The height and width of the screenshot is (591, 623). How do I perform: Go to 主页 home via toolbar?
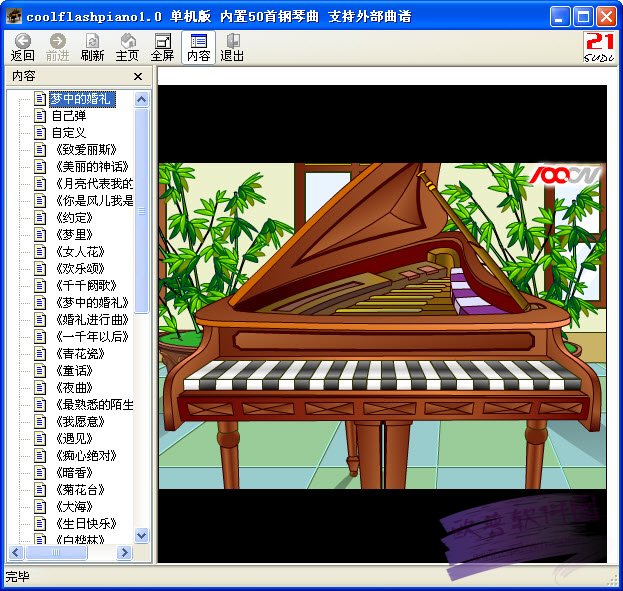127,47
